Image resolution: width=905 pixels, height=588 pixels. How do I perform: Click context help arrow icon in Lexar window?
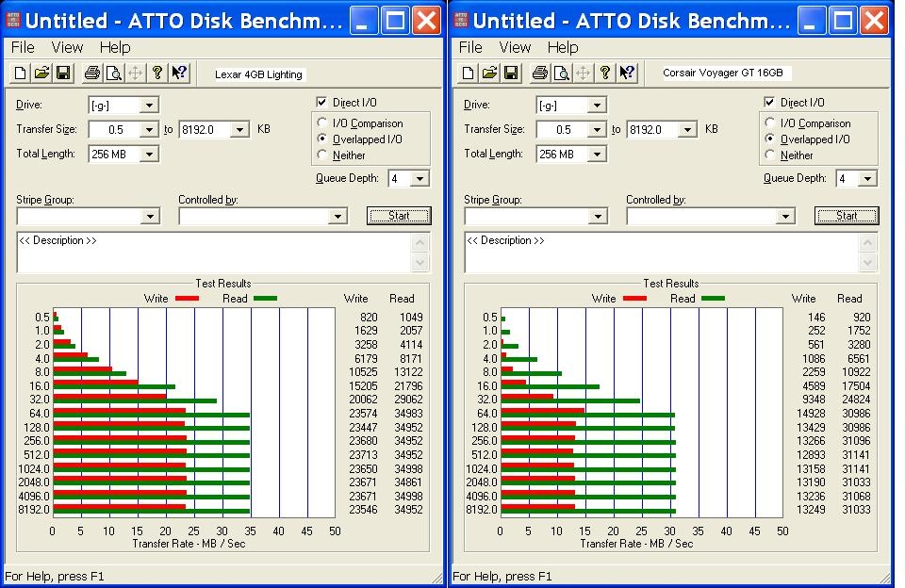(x=179, y=73)
